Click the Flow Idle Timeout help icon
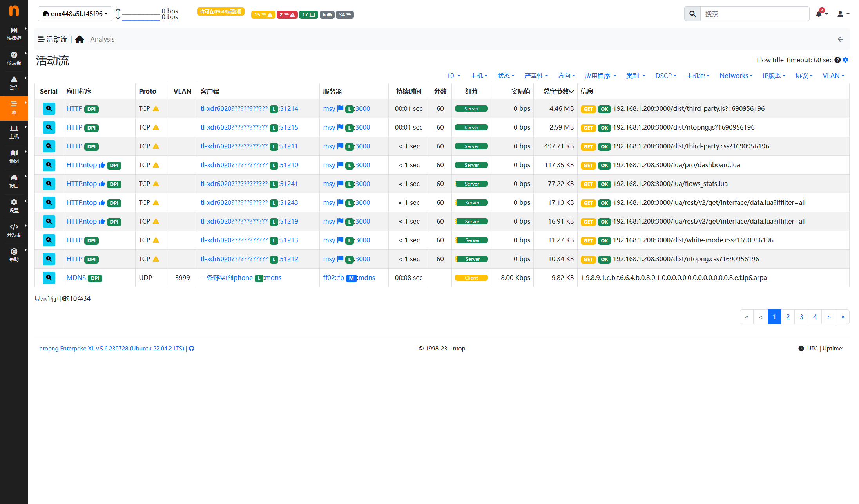The image size is (859, 504). click(x=837, y=60)
